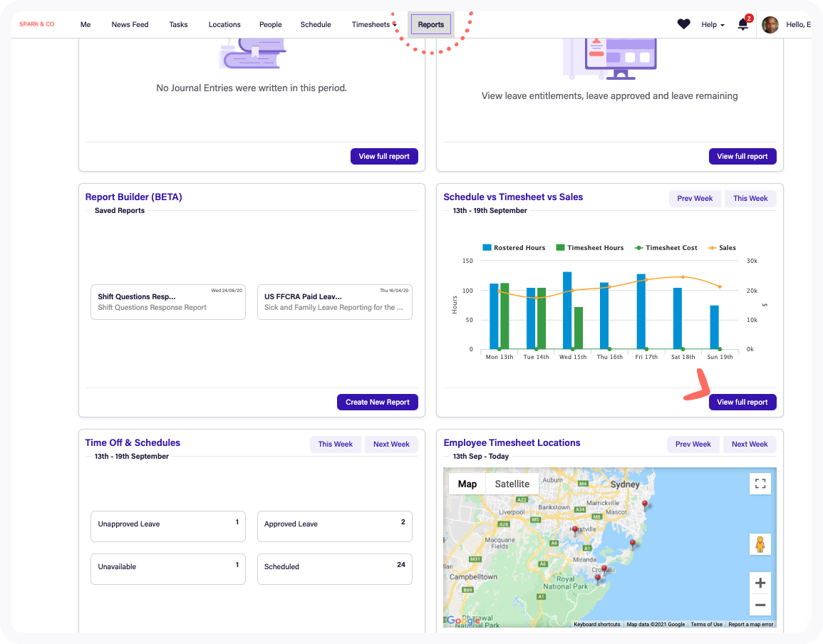Image resolution: width=823 pixels, height=644 pixels.
Task: Open the notifications bell
Action: (x=742, y=25)
